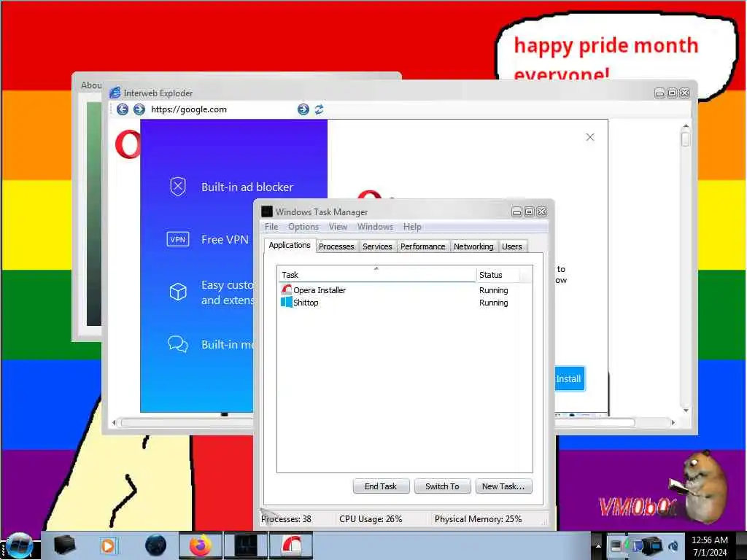The width and height of the screenshot is (747, 560).
Task: Minimize the Windows Task Manager window
Action: (x=516, y=212)
